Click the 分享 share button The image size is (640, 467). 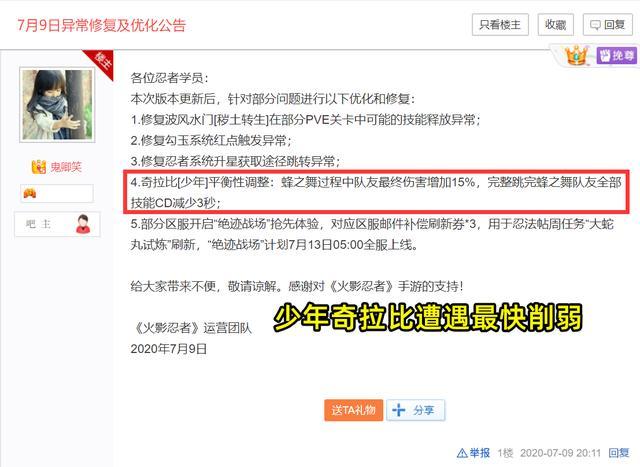tap(416, 410)
